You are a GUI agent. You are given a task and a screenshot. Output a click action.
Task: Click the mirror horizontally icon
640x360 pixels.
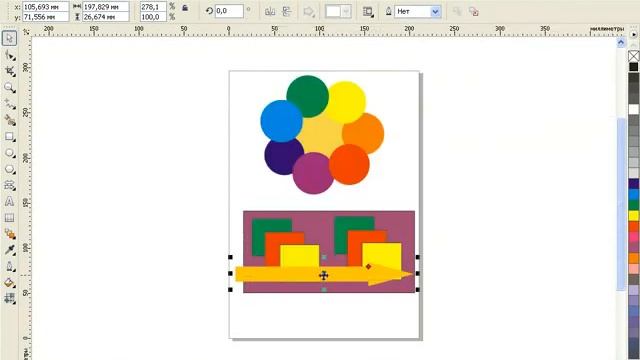point(270,11)
